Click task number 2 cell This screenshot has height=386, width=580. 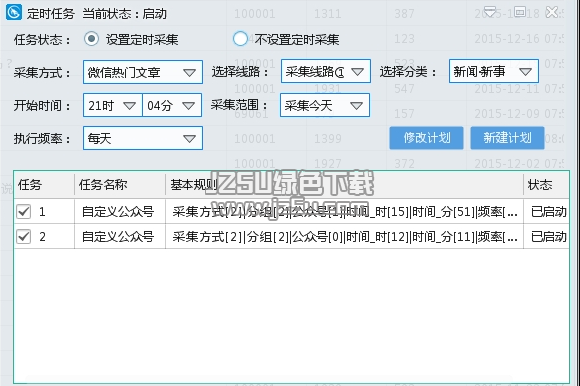(42, 237)
